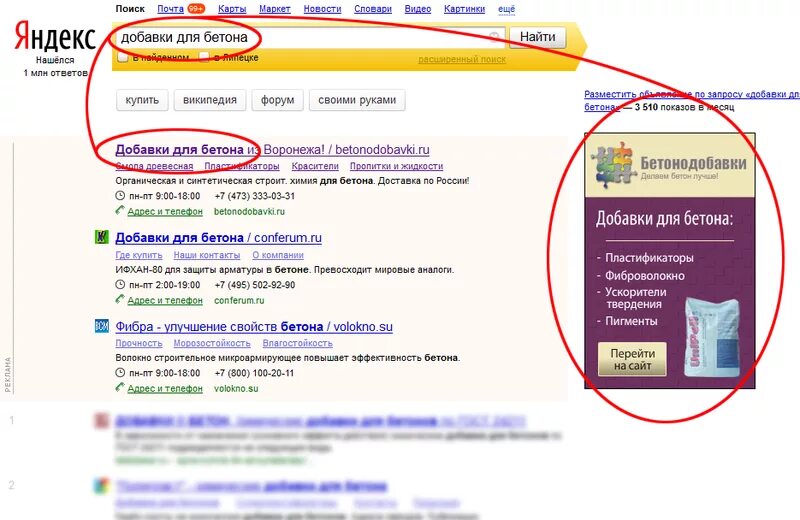
Task: Click the phone number +7 (473) 333-03-31
Action: click(255, 196)
